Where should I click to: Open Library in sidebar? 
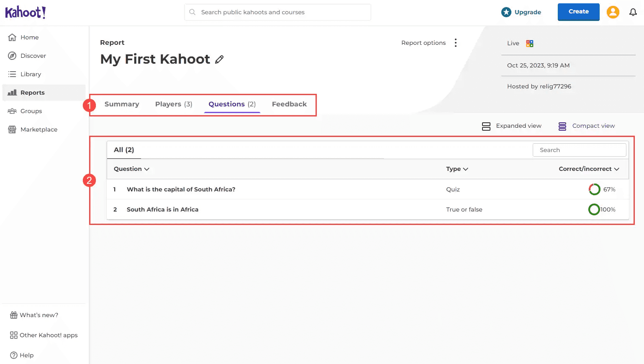click(x=44, y=74)
